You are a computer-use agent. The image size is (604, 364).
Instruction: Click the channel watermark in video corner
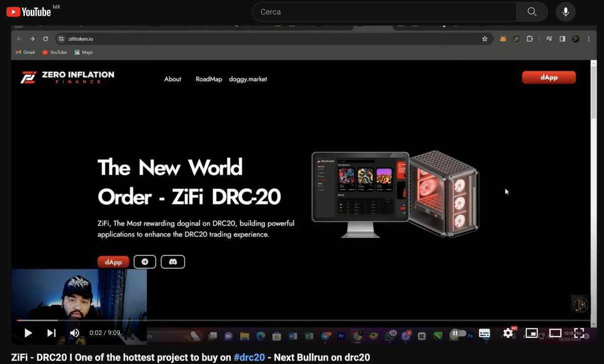pyautogui.click(x=580, y=305)
